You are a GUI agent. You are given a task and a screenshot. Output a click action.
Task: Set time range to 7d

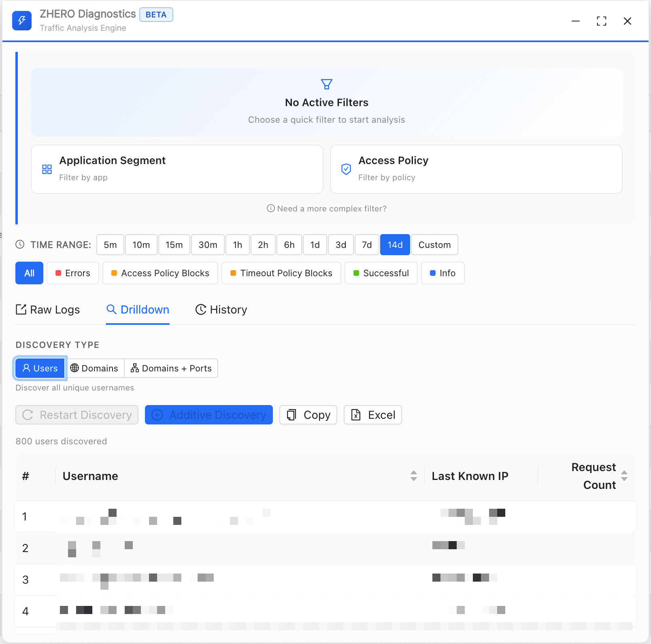coord(366,245)
